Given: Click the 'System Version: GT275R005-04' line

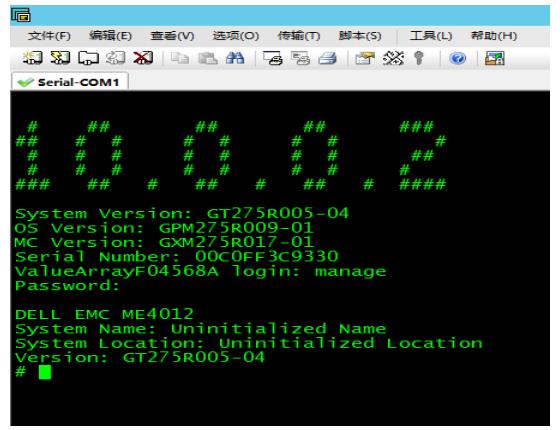Looking at the screenshot, I should (x=182, y=214).
